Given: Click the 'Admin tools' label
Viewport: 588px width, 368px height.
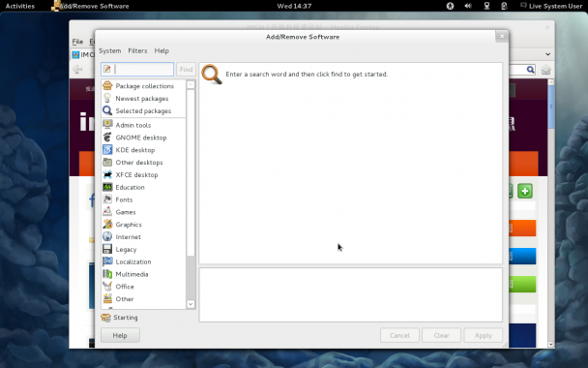Looking at the screenshot, I should (x=133, y=125).
